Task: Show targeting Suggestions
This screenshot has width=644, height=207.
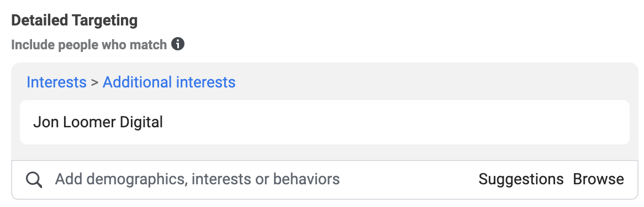Action: pos(521,179)
